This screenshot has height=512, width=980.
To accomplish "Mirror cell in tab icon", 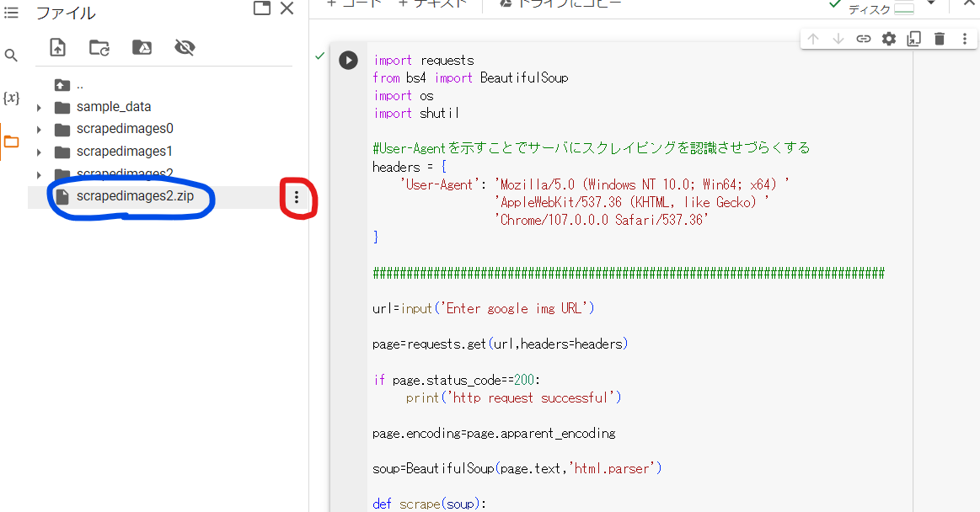I will (x=914, y=39).
